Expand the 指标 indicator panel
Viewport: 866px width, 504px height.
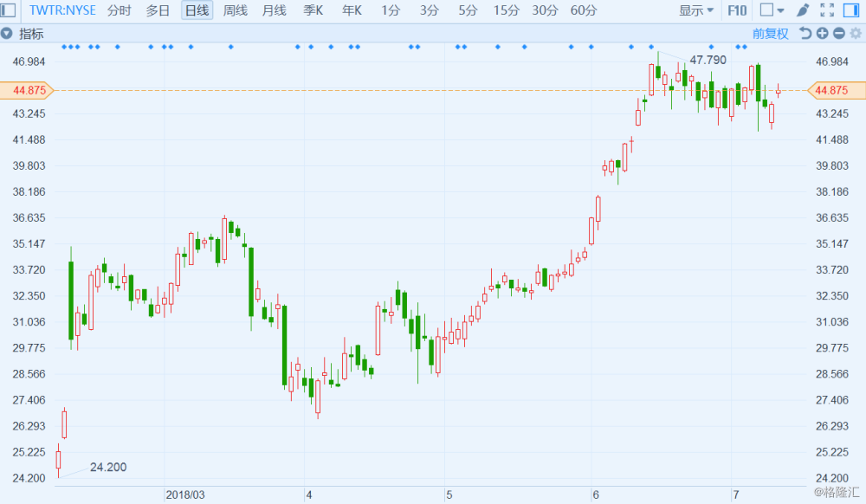[7, 34]
